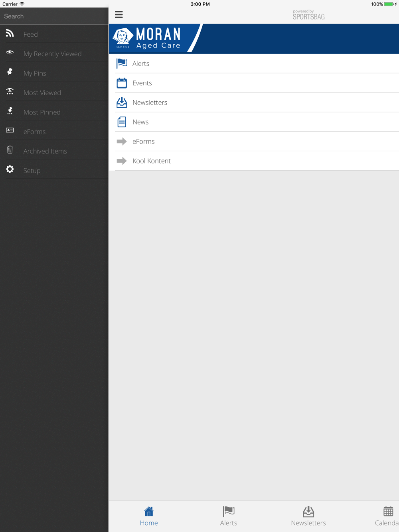Click the 3:00 PM clock in status bar
The height and width of the screenshot is (532, 399).
click(200, 4)
